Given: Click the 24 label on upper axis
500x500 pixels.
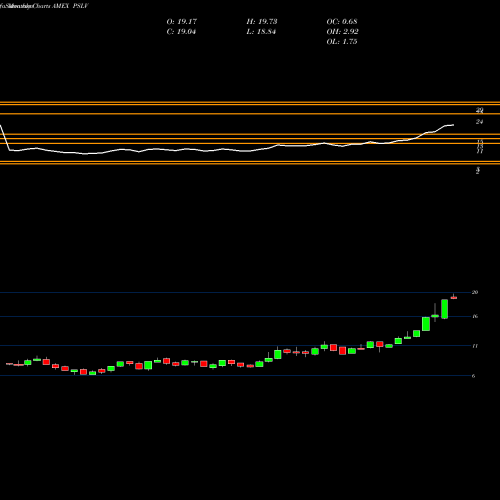Looking at the screenshot, I should (479, 122).
